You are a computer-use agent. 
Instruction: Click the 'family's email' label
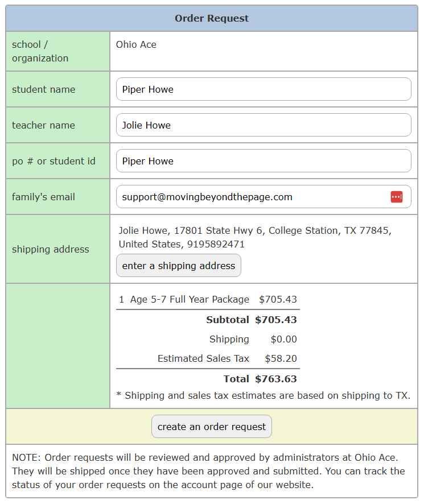point(43,197)
